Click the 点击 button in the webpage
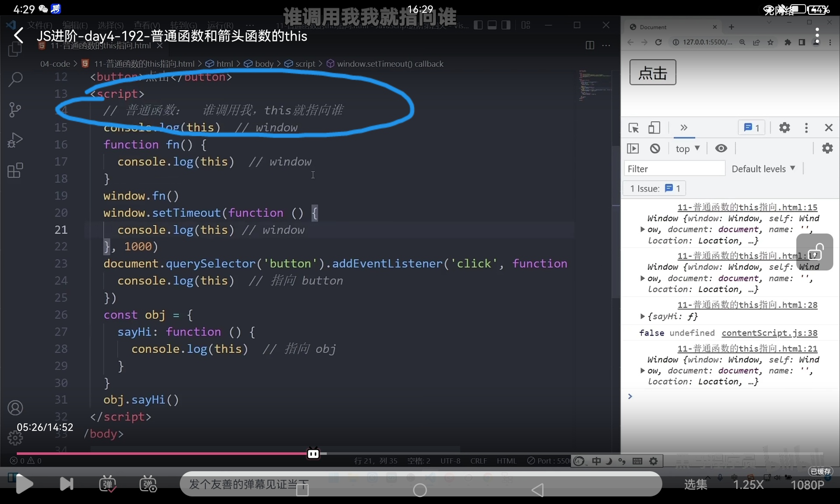The image size is (840, 504). (x=653, y=73)
